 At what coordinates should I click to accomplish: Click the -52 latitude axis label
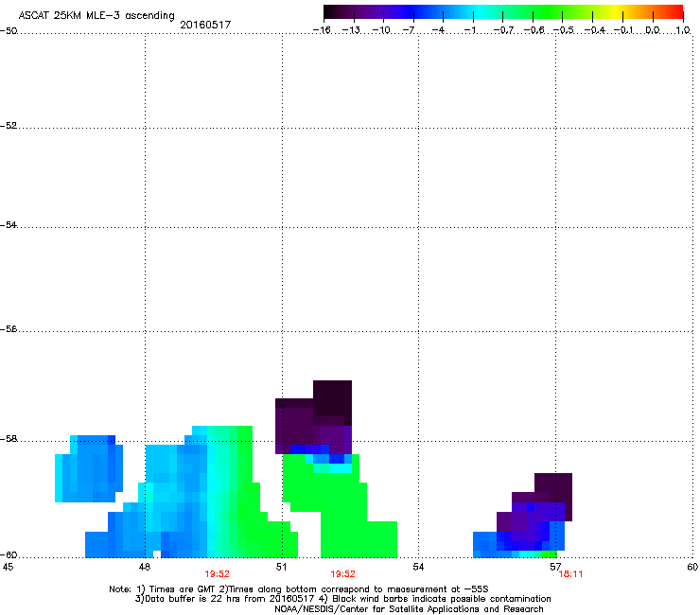point(9,126)
